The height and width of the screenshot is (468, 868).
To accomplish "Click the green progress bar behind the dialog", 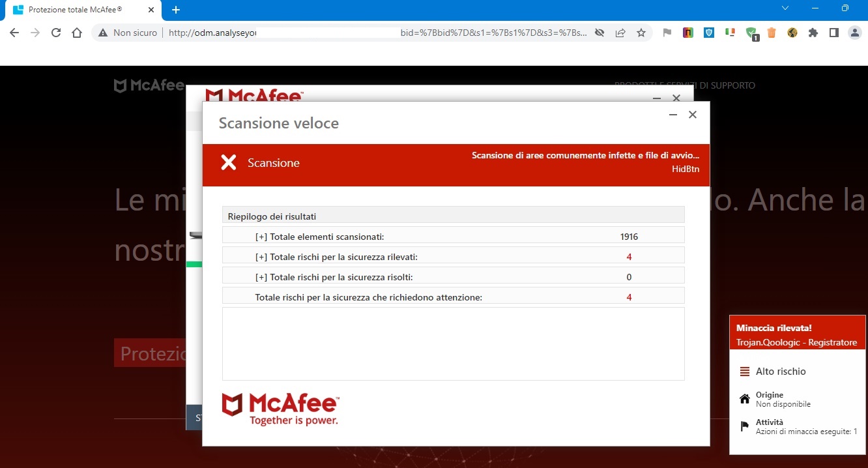I will (x=194, y=264).
